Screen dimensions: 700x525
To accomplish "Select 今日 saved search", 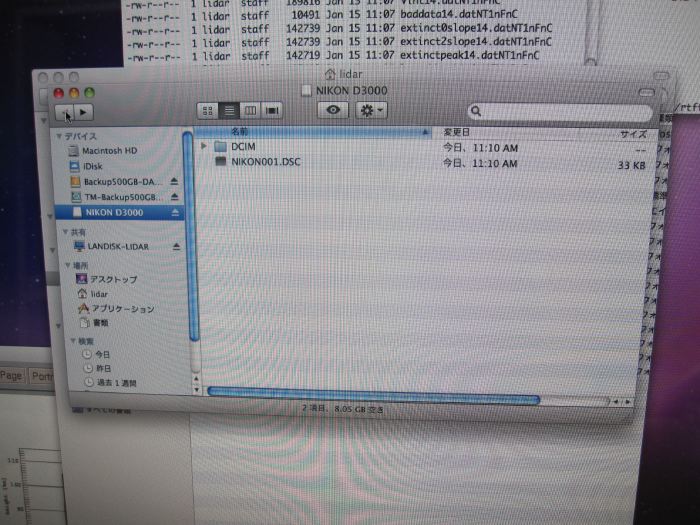I will 96,354.
